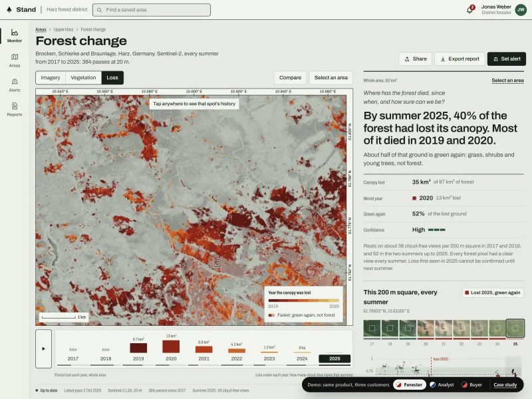
Task: Switch map to Vegetation layer
Action: [x=84, y=78]
